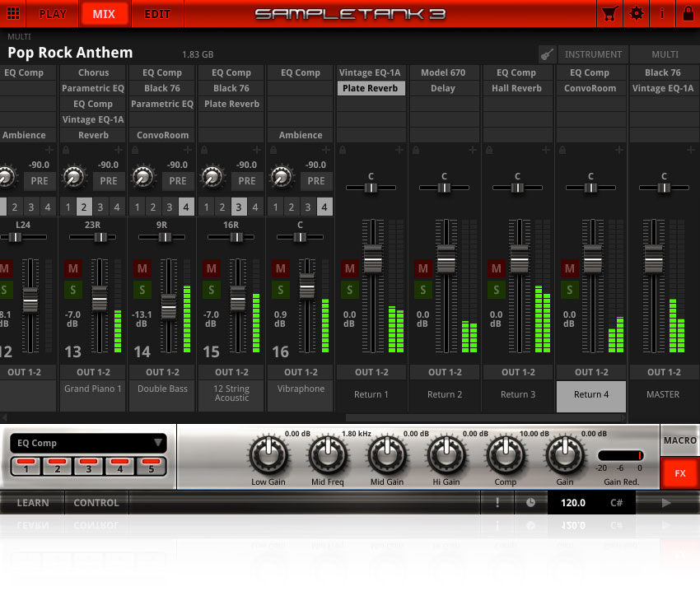Open OUT 1-2 routing on MASTER channel
The width and height of the screenshot is (700, 605).
pyautogui.click(x=663, y=372)
